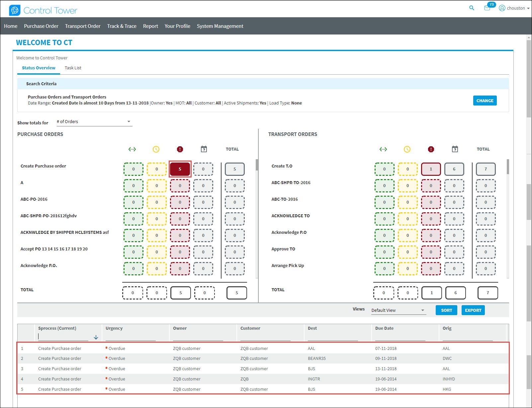Image resolution: width=532 pixels, height=408 pixels.
Task: Select row 2 with Dest BEANR35
Action: (263, 358)
